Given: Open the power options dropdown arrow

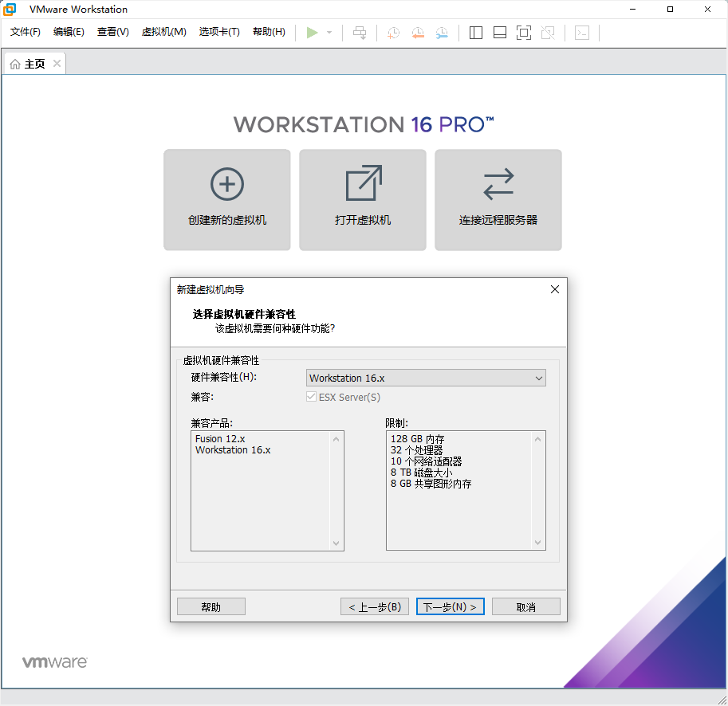Looking at the screenshot, I should [x=329, y=33].
